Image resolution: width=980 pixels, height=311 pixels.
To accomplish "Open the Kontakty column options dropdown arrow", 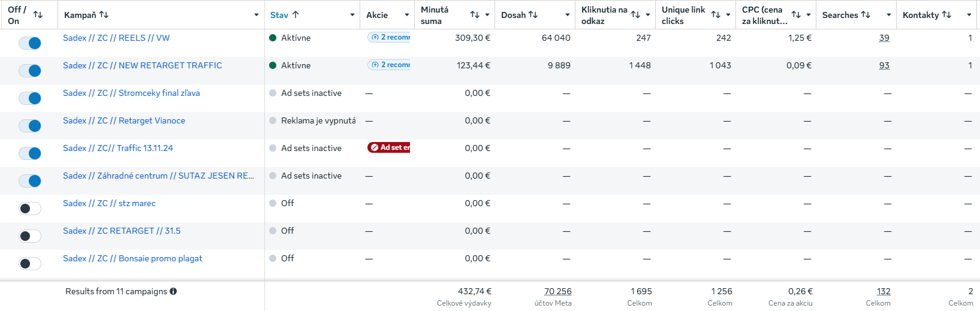I will [969, 15].
